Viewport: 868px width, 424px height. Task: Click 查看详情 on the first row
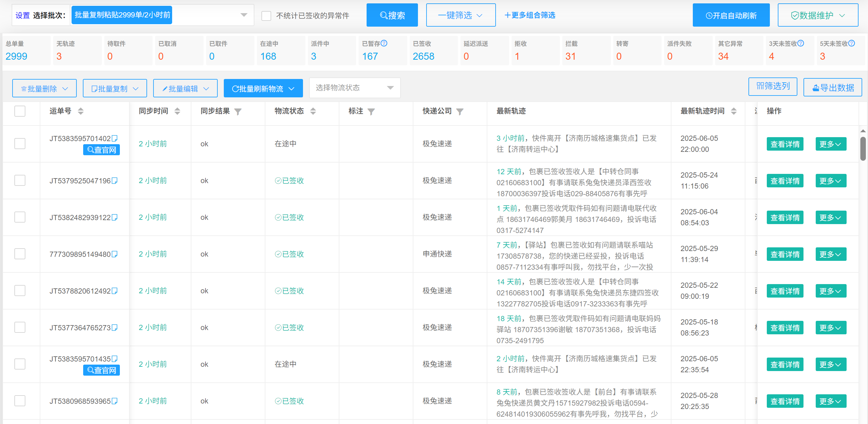click(x=785, y=144)
